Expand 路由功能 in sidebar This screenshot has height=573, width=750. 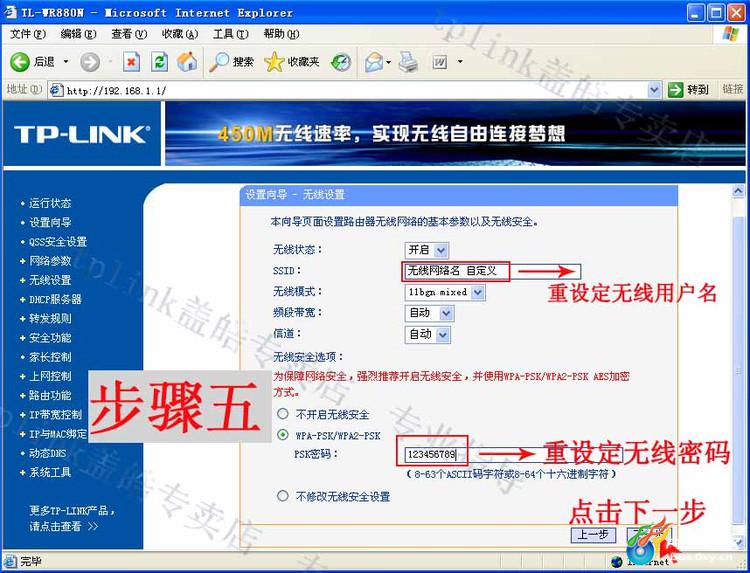(50, 395)
